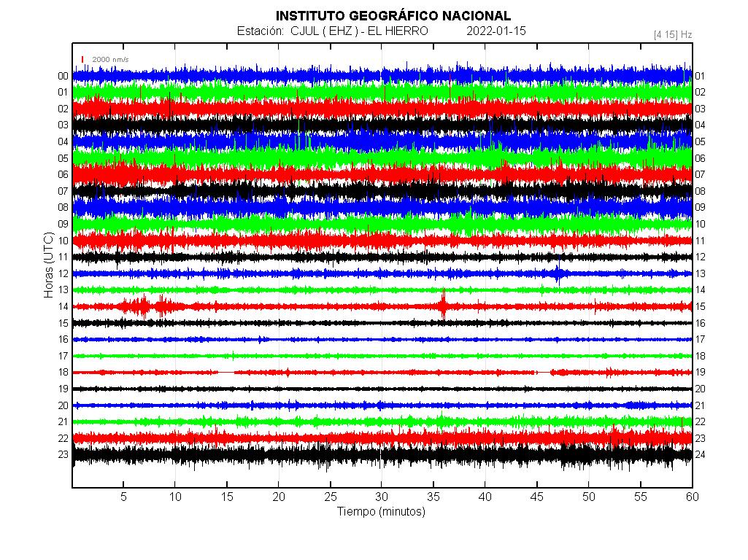Click the [4 15] Hz filter label

(x=672, y=34)
